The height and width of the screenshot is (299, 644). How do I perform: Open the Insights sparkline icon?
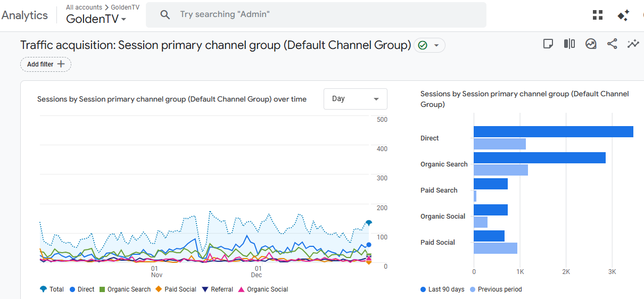click(633, 44)
